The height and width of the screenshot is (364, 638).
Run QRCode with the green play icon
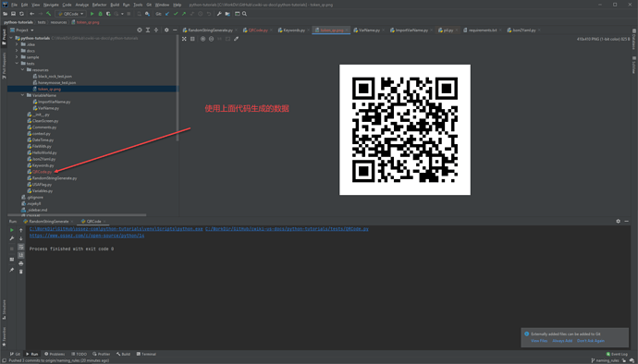point(92,14)
